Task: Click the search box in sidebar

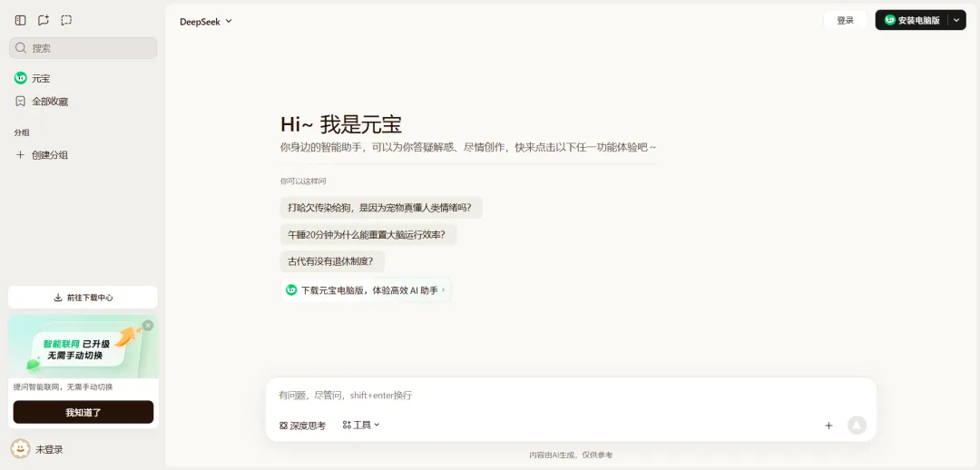Action: (x=83, y=48)
